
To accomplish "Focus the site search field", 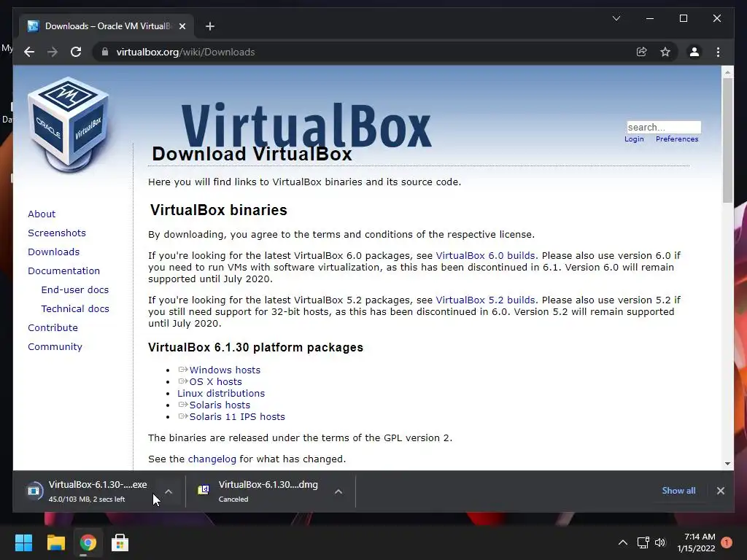I will tap(664, 127).
